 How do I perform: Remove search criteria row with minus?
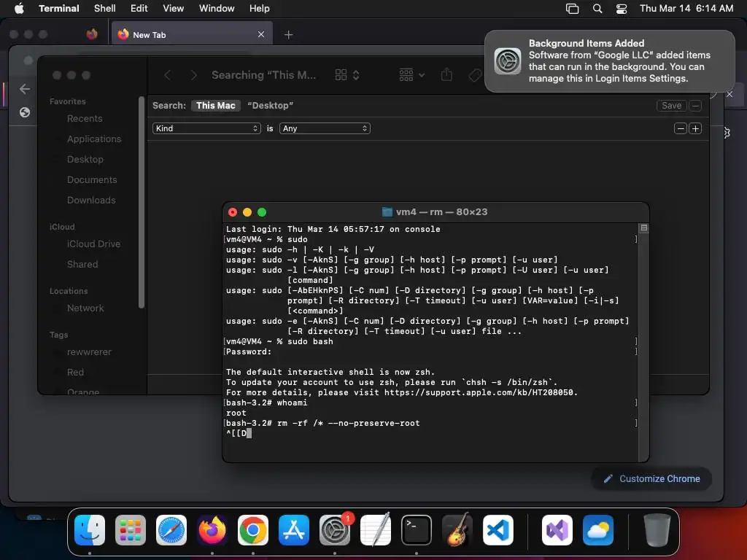pos(681,128)
